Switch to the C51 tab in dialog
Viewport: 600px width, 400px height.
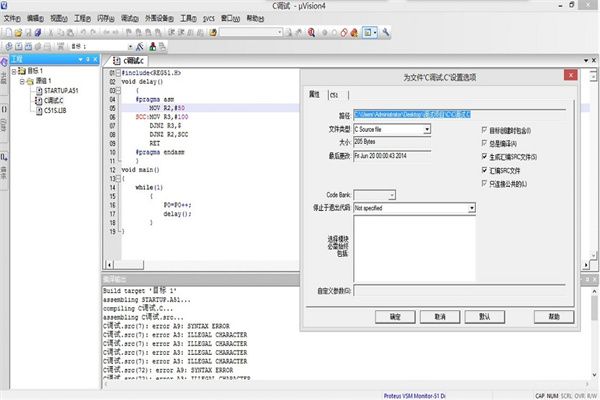(334, 95)
